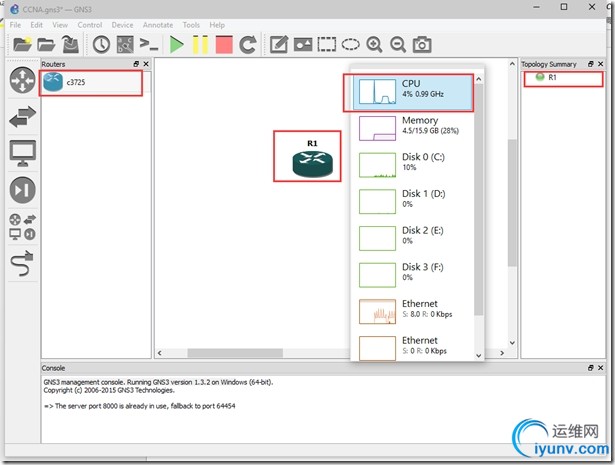615x465 pixels.
Task: Toggle show interface labels icon
Action: pos(125,44)
